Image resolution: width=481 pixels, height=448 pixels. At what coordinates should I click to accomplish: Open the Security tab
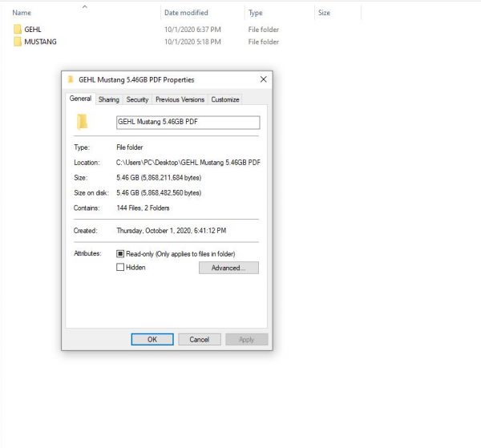click(137, 99)
